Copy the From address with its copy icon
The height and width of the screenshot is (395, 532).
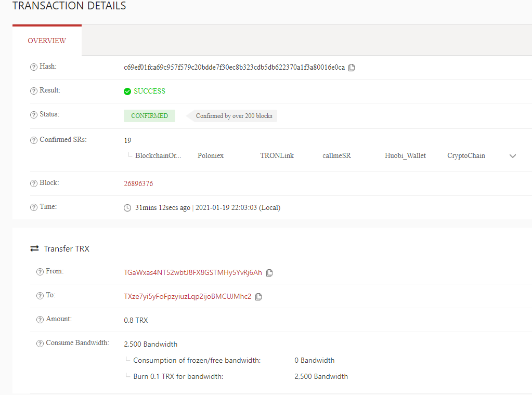269,272
